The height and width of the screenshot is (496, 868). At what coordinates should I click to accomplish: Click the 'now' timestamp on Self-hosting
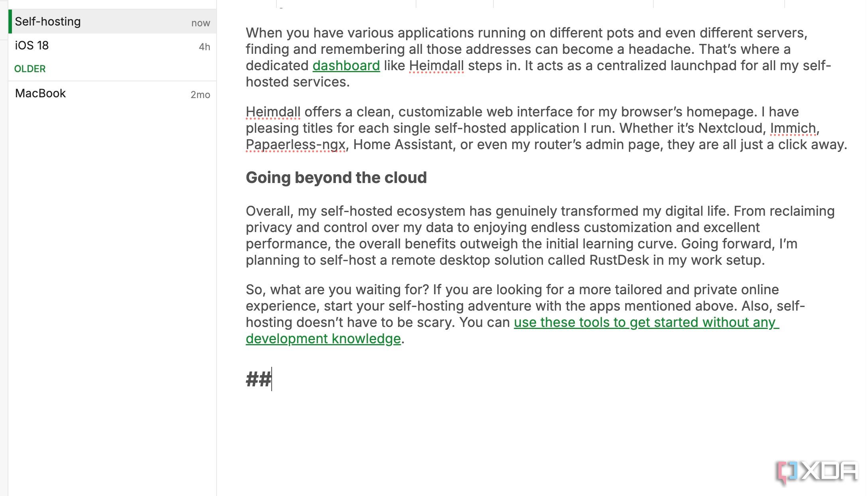coord(201,23)
